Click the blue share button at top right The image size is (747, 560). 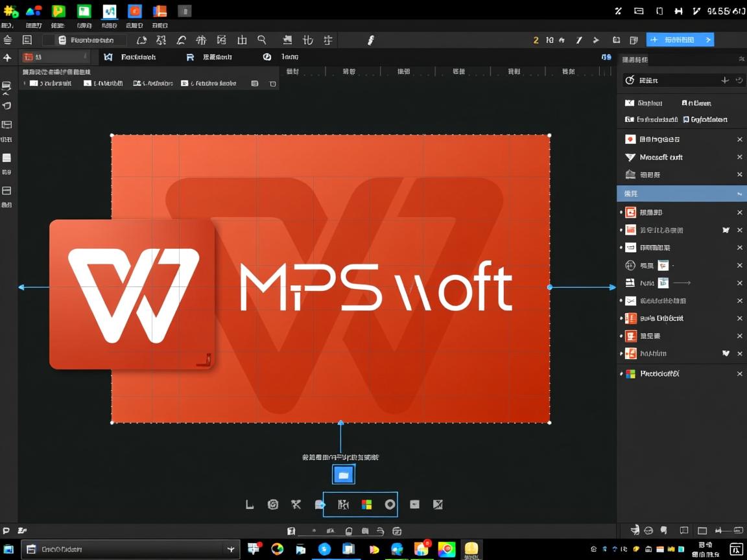coord(680,40)
